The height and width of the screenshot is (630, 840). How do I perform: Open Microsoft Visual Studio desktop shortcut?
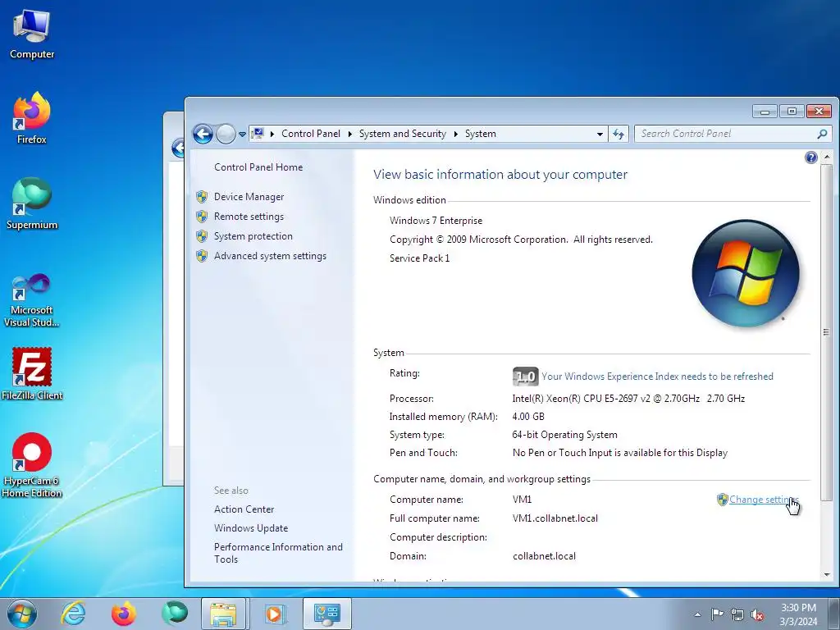32,300
